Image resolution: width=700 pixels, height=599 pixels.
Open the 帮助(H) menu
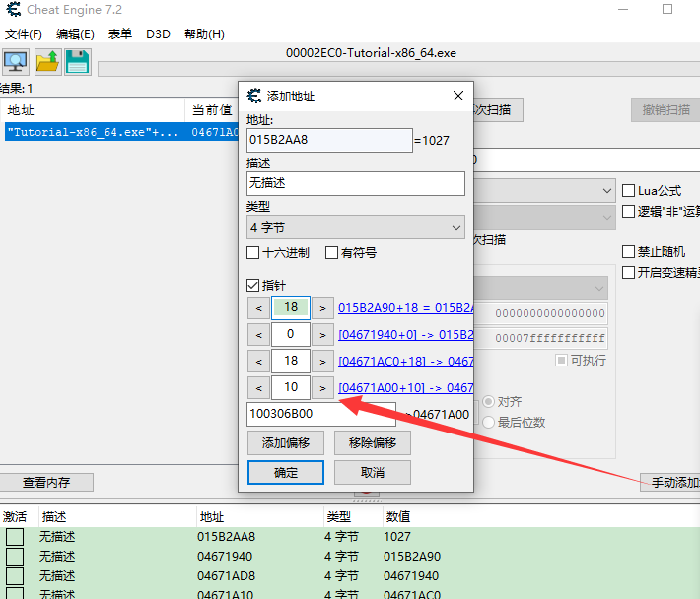[204, 34]
